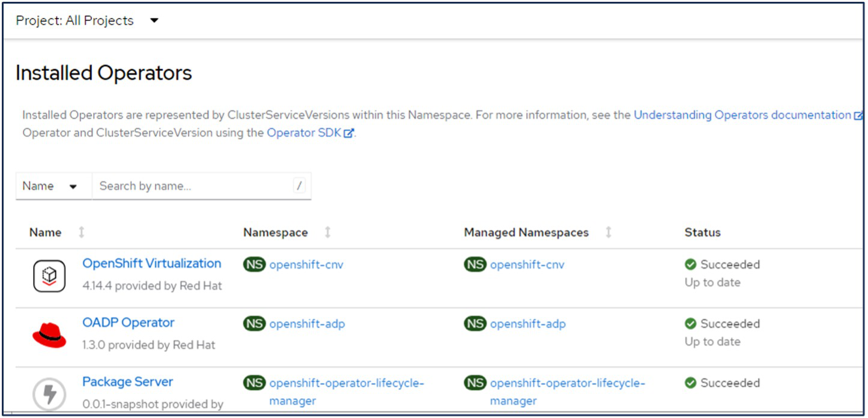The image size is (868, 418).
Task: Click the OpenShift Virtualization operator logo icon
Action: click(49, 276)
